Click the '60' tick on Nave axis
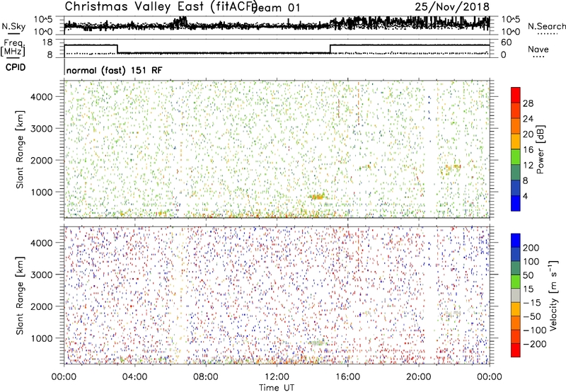The image size is (566, 392). [x=506, y=42]
